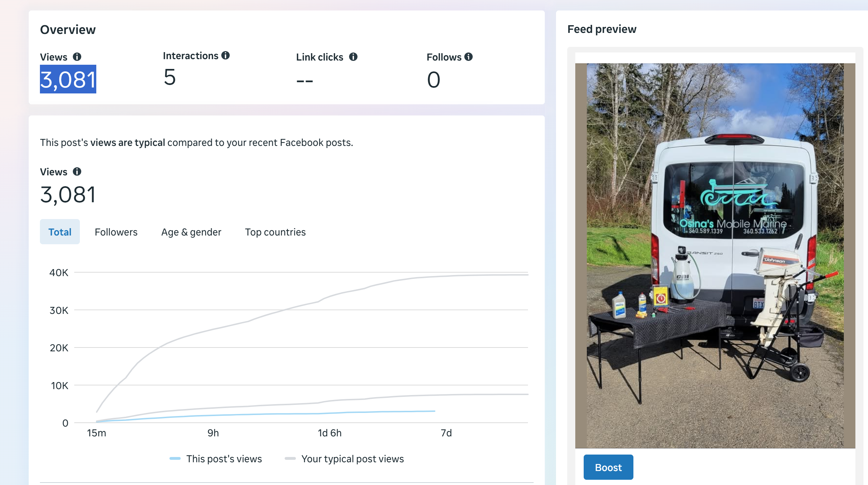Click the info icon next to Link clicks
The height and width of the screenshot is (485, 868).
(x=353, y=57)
